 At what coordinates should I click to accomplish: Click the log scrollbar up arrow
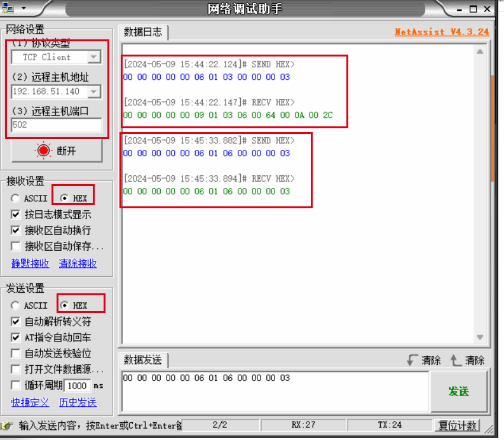480,51
